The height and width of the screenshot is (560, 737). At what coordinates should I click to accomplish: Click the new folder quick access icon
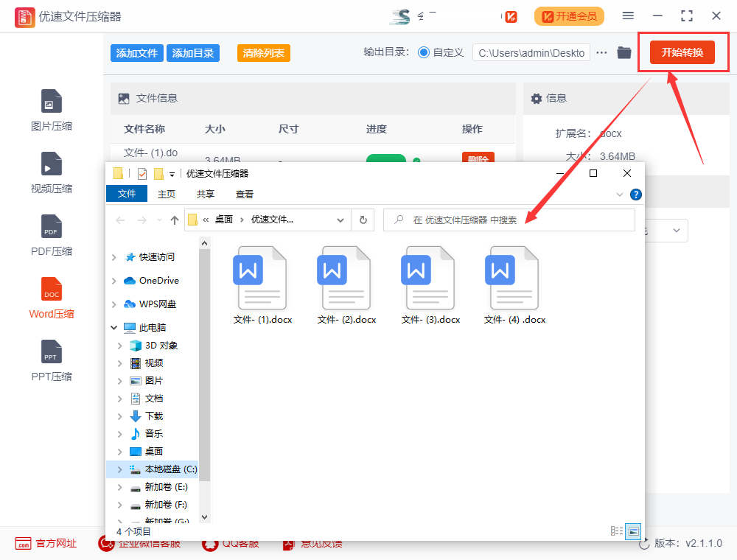click(159, 174)
